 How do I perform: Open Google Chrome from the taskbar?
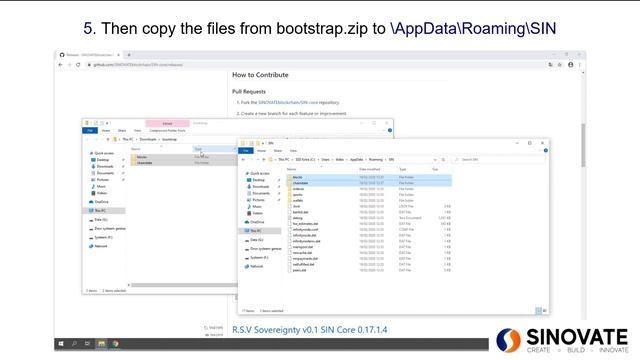coord(116,344)
